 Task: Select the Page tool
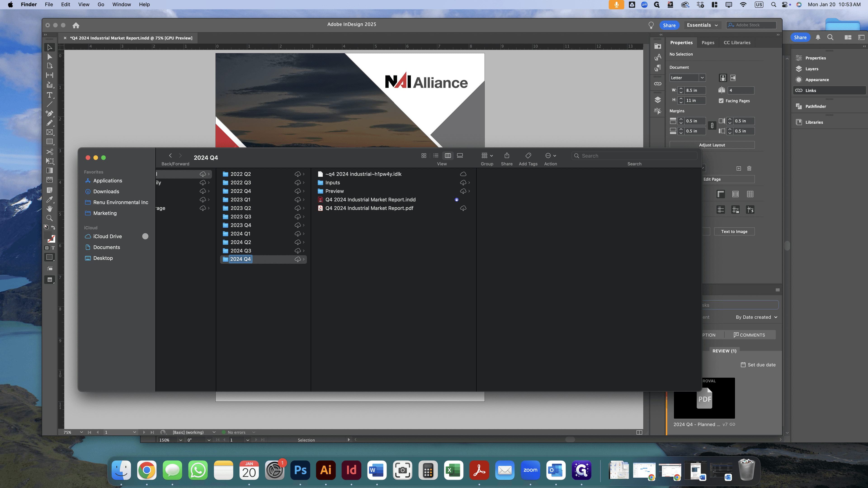coord(50,66)
